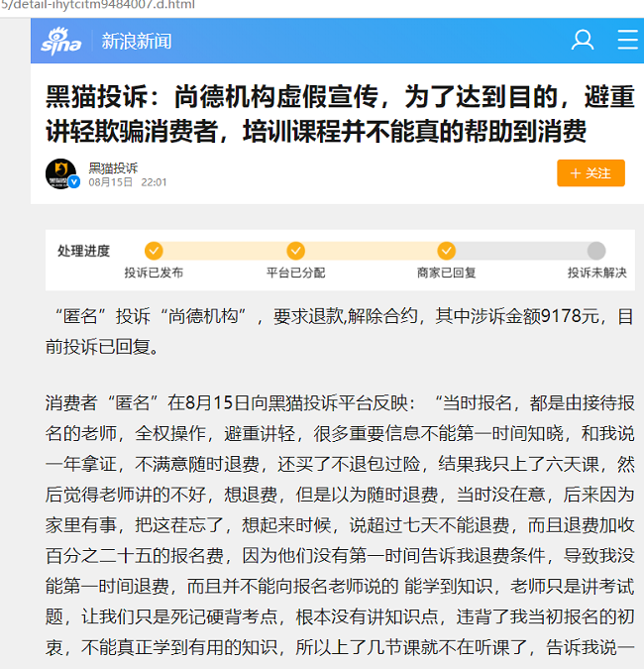
Task: Click the 黑猫投诉 author name
Action: coord(113,168)
